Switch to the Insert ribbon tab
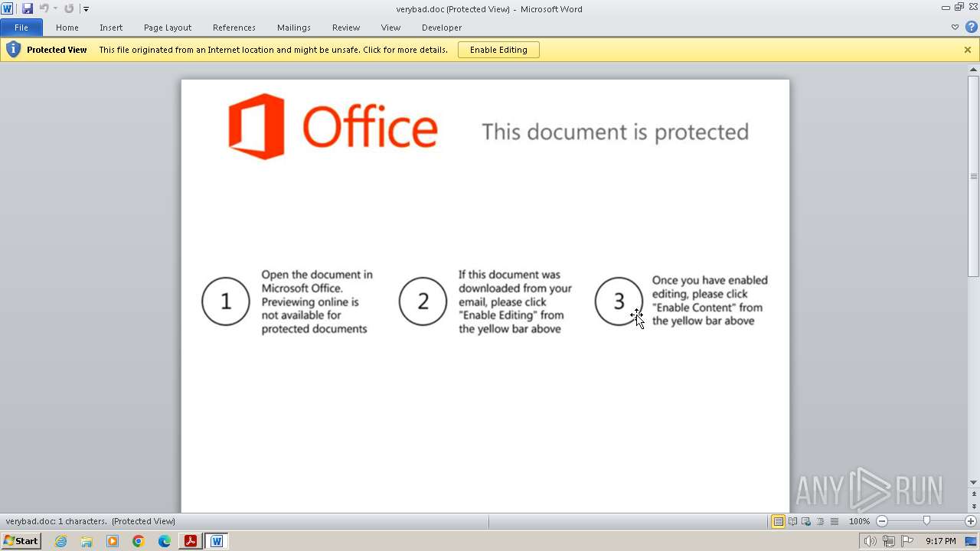Image resolution: width=980 pixels, height=551 pixels. (x=111, y=28)
